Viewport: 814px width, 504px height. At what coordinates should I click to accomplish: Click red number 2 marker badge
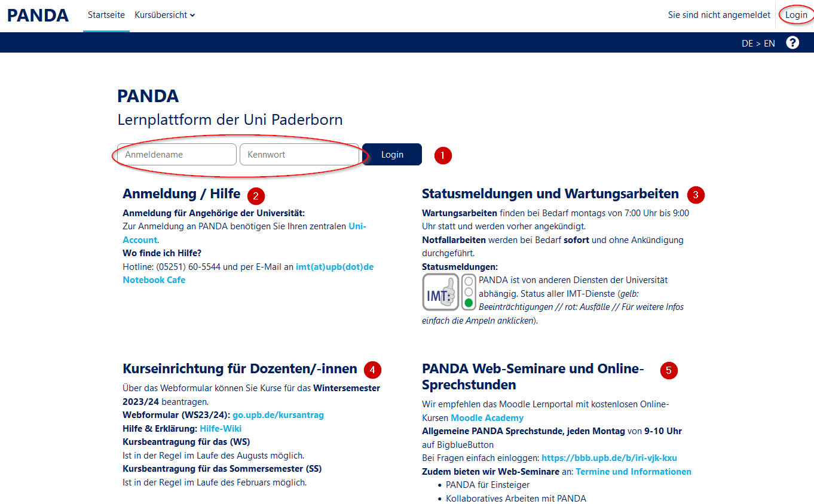tap(256, 195)
